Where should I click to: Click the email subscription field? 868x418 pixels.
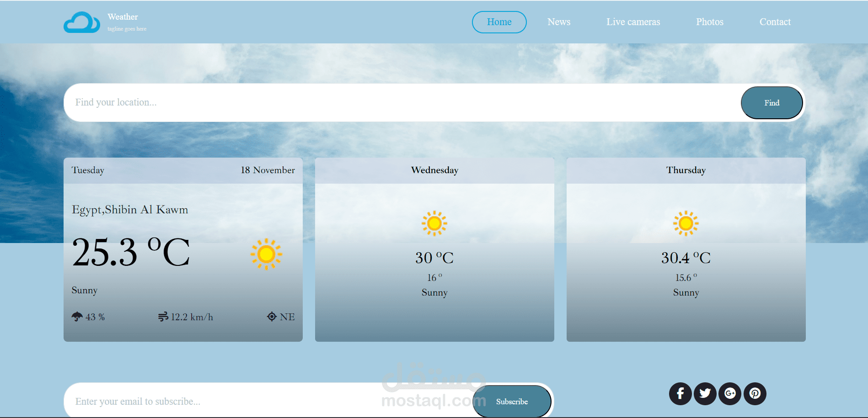pos(229,401)
